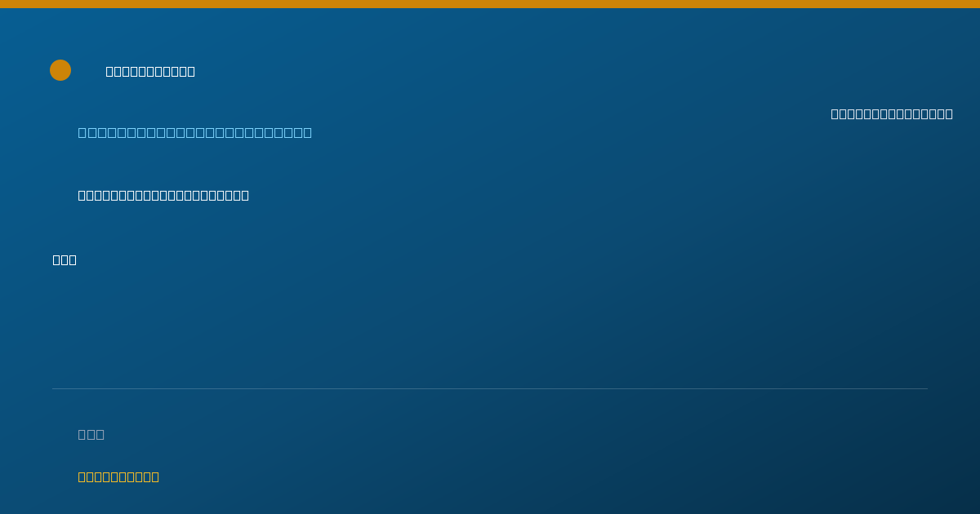
Task: Click the orange circle logo icon
Action: point(60,70)
